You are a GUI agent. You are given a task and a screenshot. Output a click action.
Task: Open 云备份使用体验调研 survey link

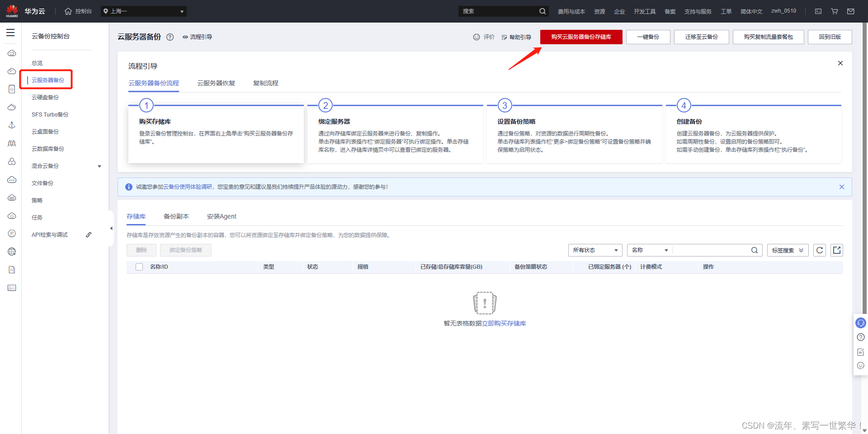188,187
